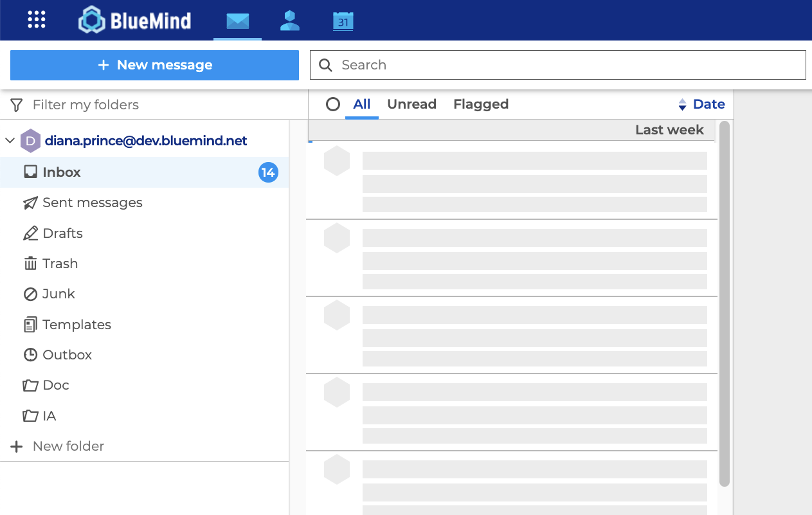
Task: Open the Mail app icon
Action: click(x=237, y=21)
